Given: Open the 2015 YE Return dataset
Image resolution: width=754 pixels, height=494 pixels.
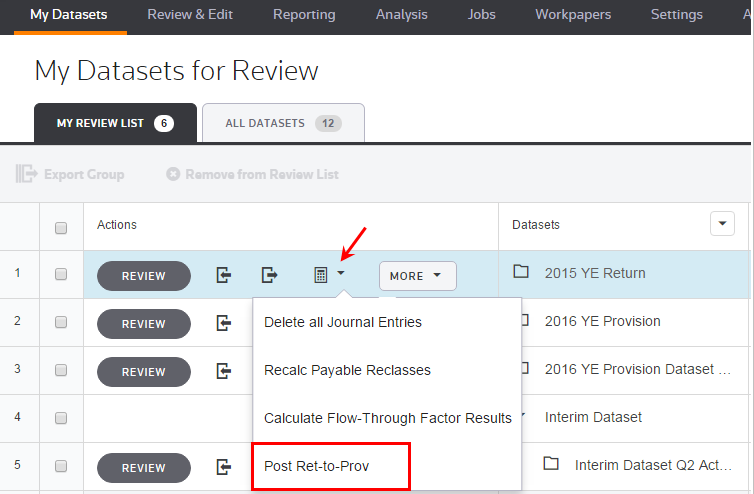Looking at the screenshot, I should click(x=595, y=273).
